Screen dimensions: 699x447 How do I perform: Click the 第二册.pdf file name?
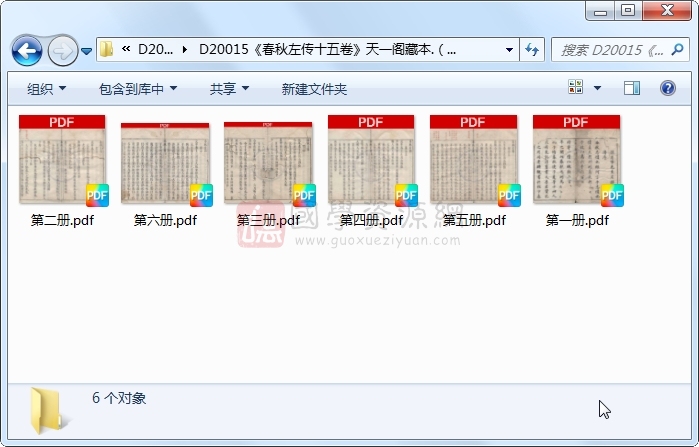(62, 220)
